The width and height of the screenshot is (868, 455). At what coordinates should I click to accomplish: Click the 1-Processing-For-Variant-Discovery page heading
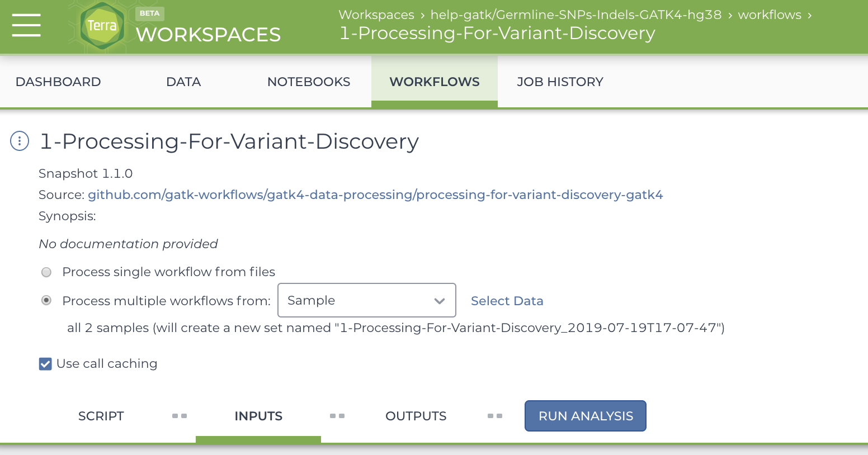pos(229,141)
